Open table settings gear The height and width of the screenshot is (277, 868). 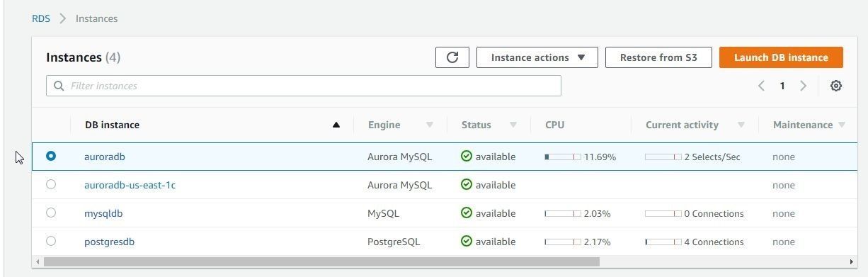[836, 86]
